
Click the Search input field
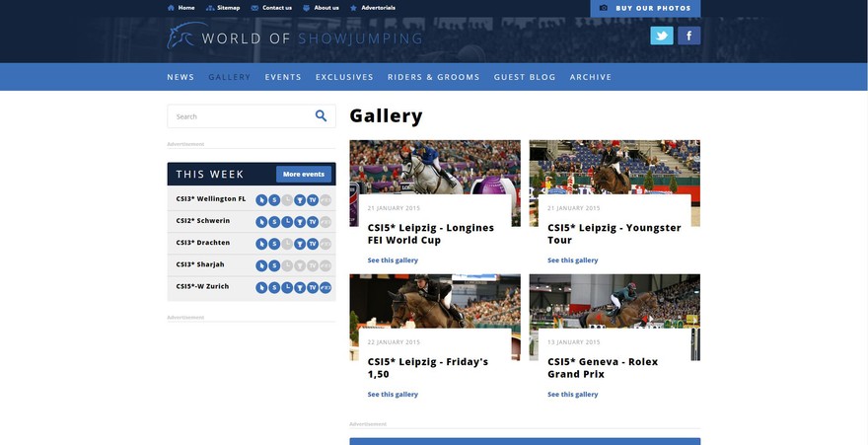tap(240, 116)
